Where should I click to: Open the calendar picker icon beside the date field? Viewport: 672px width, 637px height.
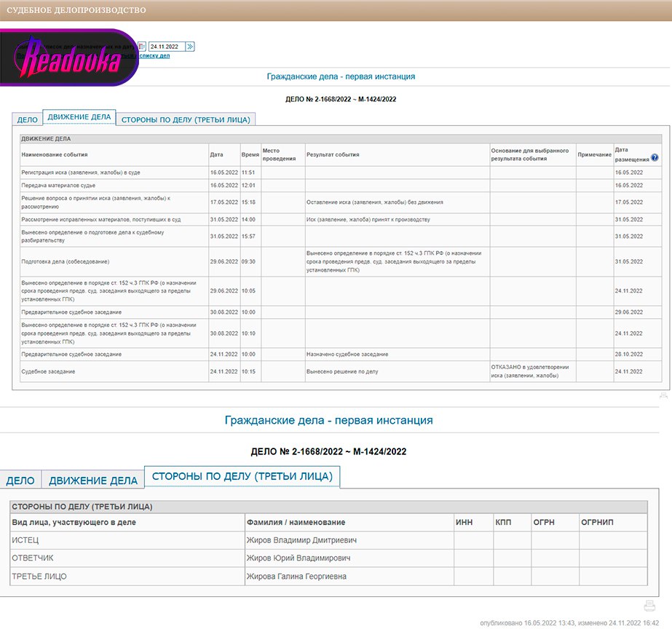pyautogui.click(x=142, y=47)
